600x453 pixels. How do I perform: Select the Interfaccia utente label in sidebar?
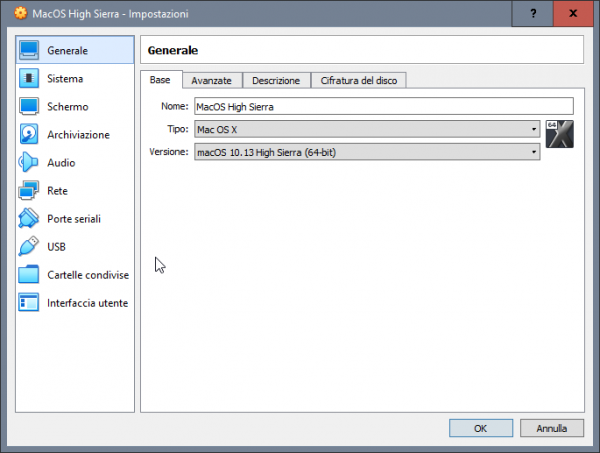tap(88, 303)
